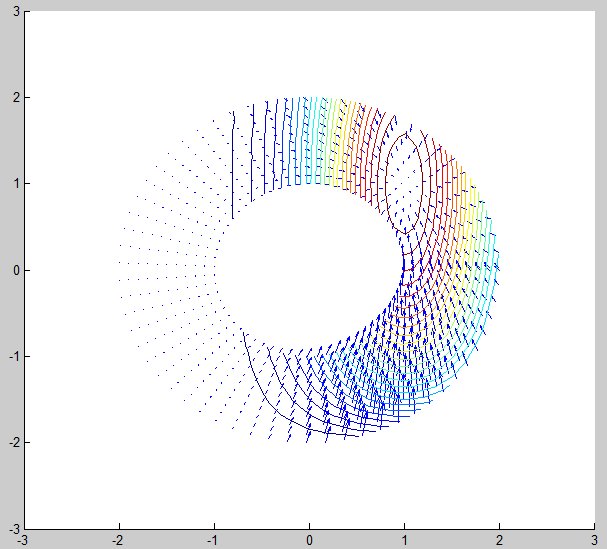The height and width of the screenshot is (549, 607).
Task: Click the x-axis tick label 3
Action: pyautogui.click(x=594, y=540)
